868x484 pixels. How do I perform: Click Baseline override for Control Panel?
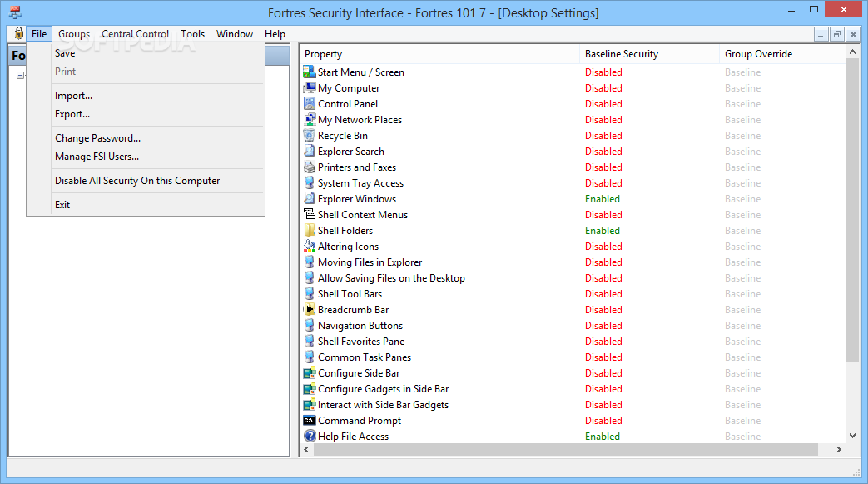point(743,103)
